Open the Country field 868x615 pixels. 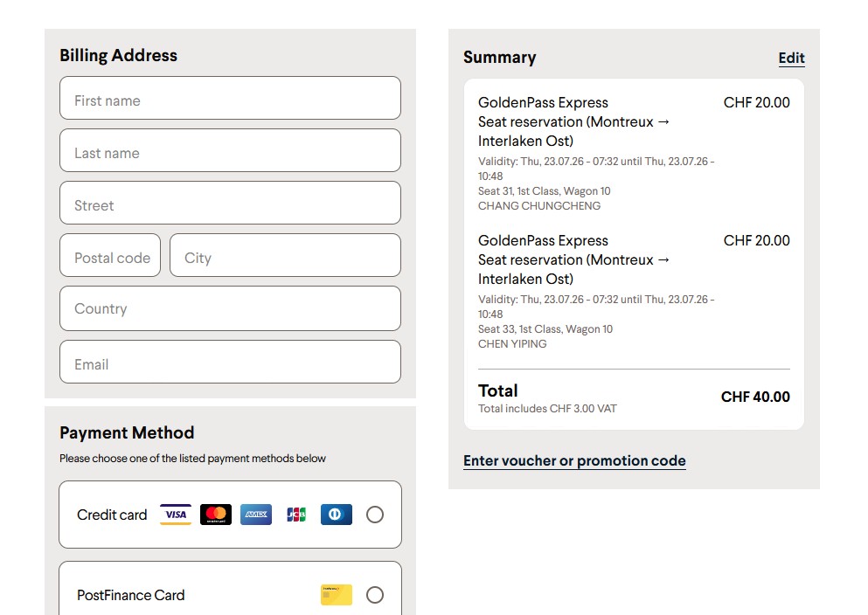230,308
